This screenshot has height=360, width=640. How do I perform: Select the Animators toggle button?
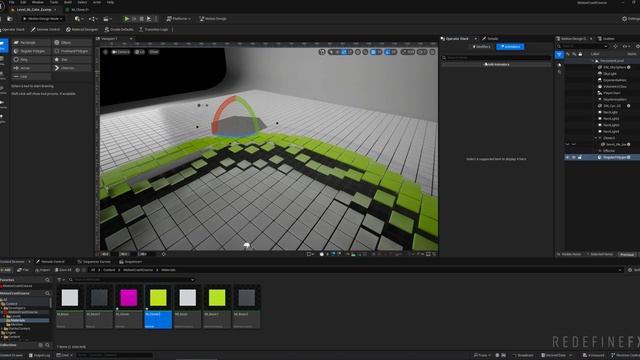tap(510, 47)
